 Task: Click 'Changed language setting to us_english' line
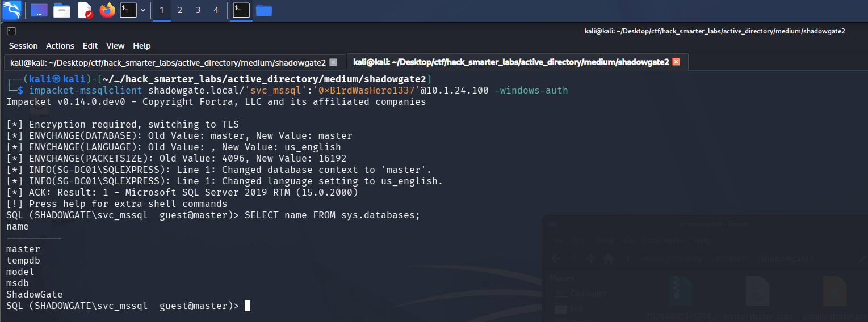click(225, 181)
